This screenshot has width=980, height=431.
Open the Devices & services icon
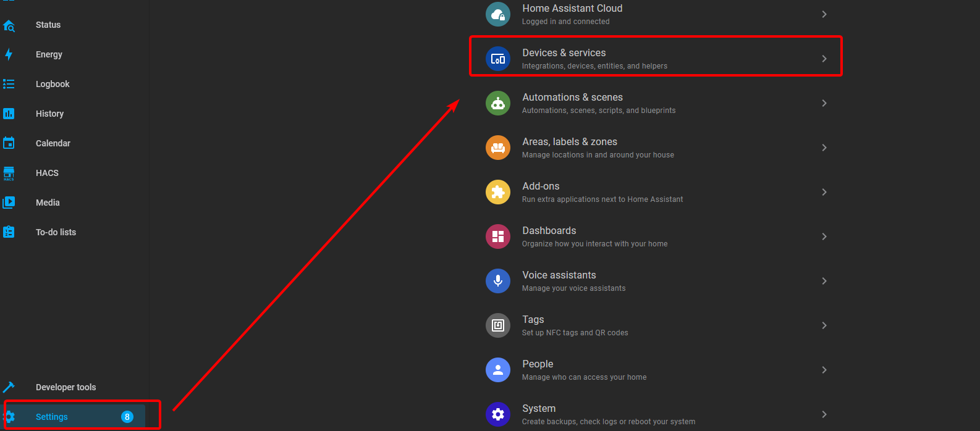[498, 59]
